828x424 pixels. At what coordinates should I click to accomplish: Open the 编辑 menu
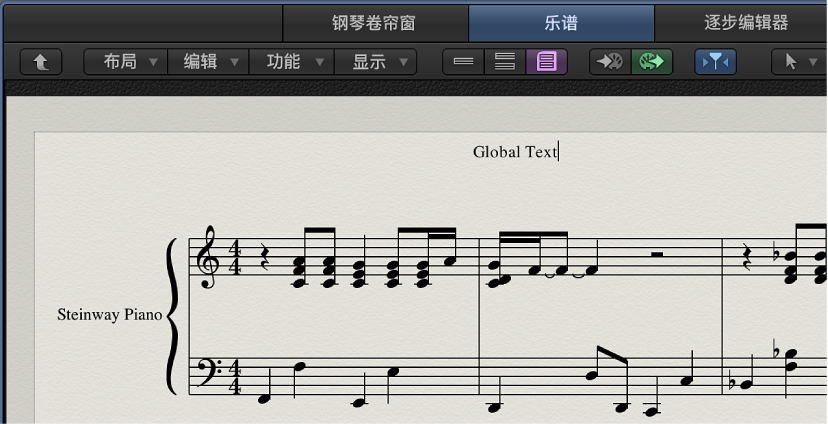[x=208, y=62]
